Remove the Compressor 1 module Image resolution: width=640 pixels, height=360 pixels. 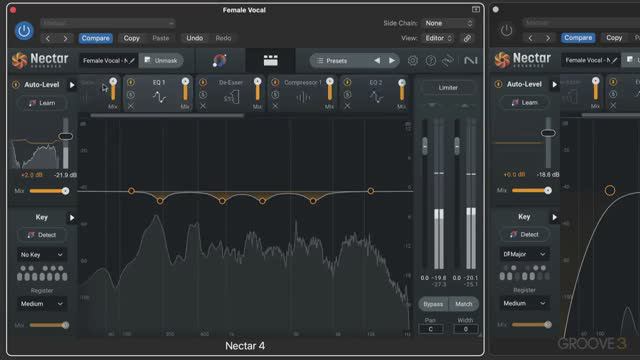275,106
